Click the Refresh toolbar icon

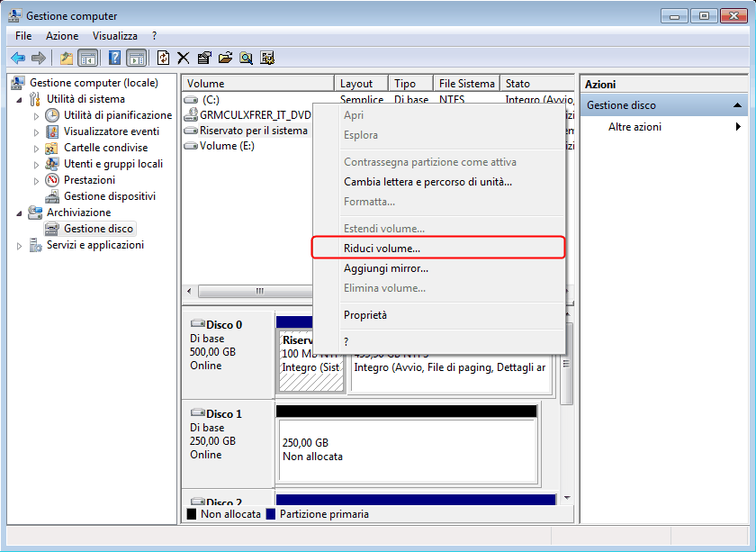pos(164,59)
